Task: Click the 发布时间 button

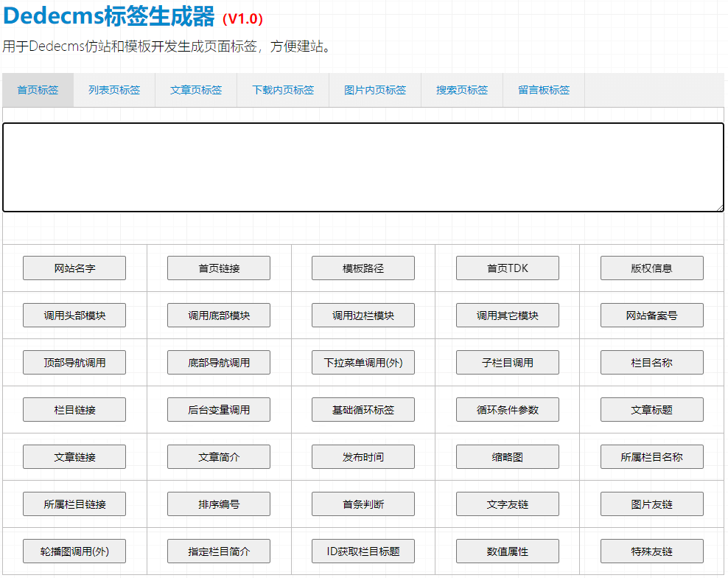Action: 363,457
